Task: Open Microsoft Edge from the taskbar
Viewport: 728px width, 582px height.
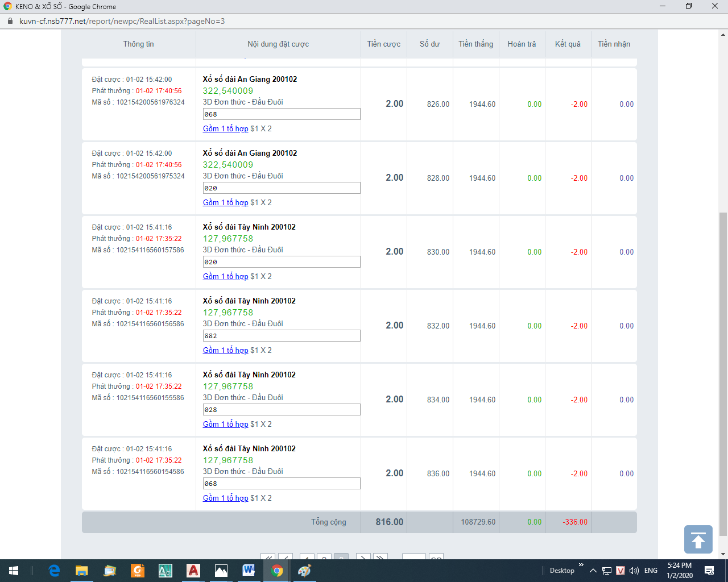Action: (x=55, y=571)
